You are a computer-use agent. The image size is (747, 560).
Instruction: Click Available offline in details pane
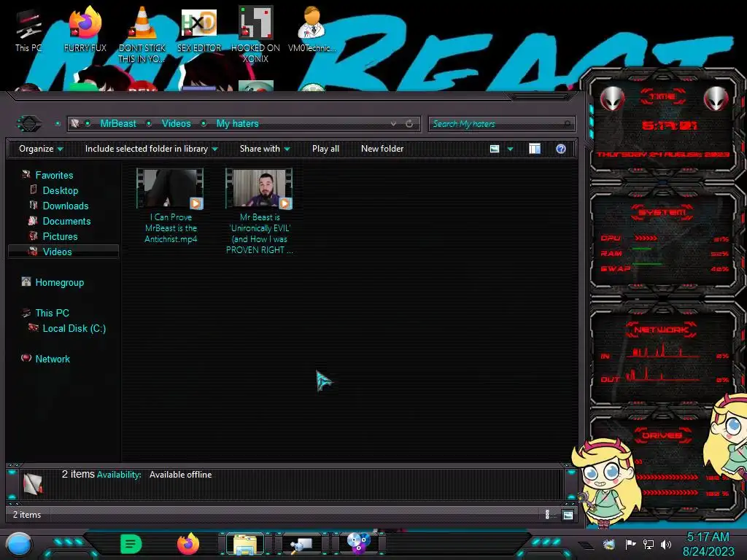181,475
